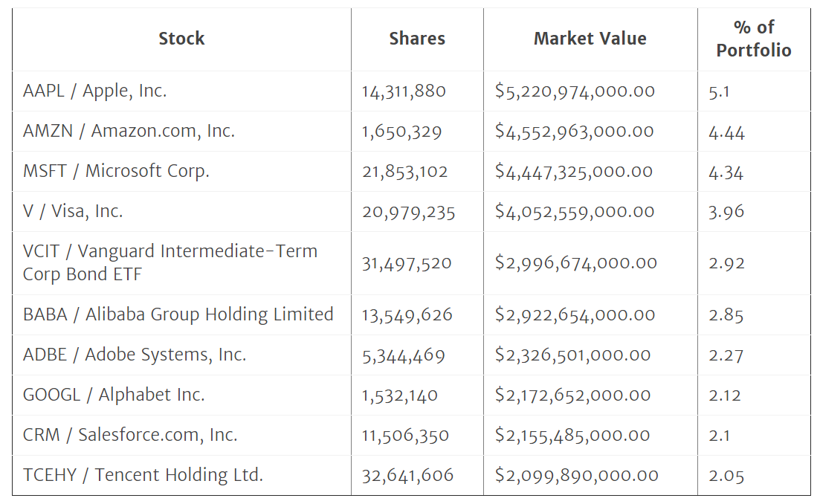Click Tencent's market value $2,099,890,000.00
Image resolution: width=820 pixels, height=504 pixels.
click(x=576, y=475)
